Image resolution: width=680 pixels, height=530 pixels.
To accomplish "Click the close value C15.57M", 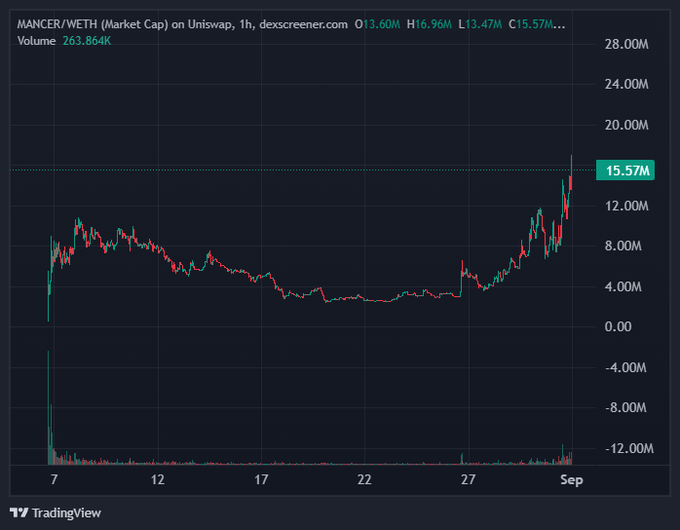I will coord(537,24).
